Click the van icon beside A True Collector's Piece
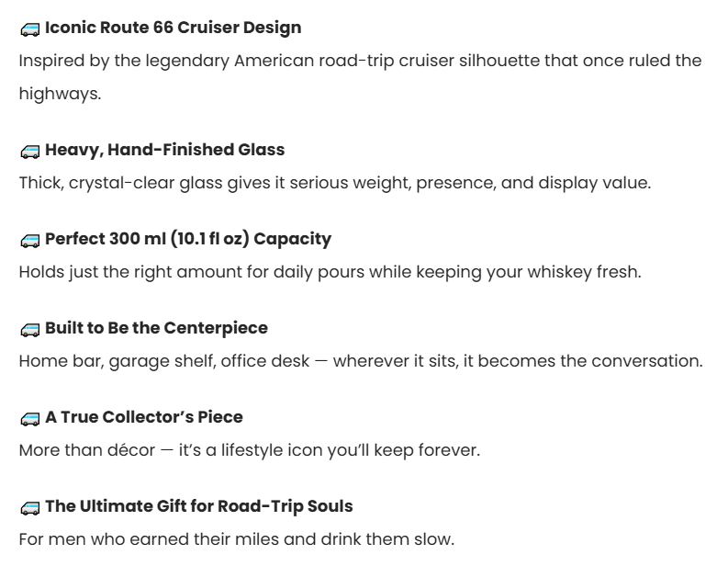The image size is (728, 566). (x=30, y=418)
